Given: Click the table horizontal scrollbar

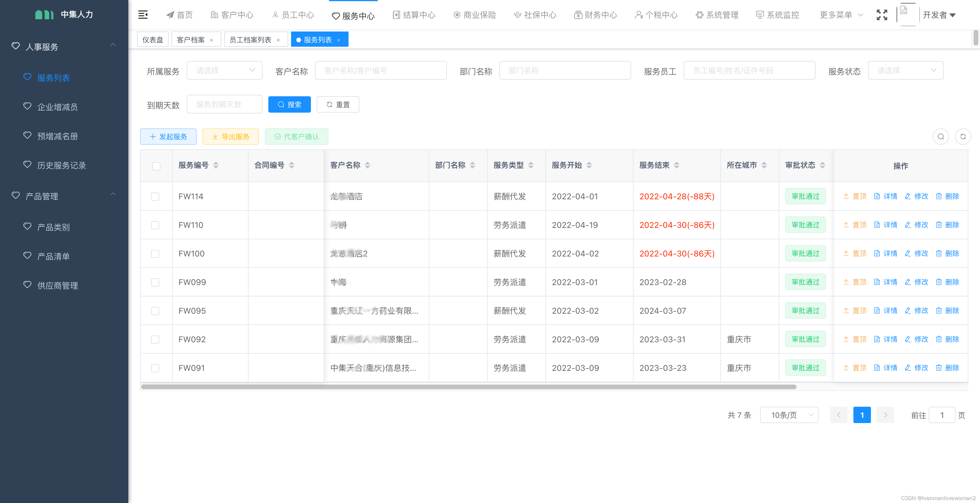Looking at the screenshot, I should (469, 387).
